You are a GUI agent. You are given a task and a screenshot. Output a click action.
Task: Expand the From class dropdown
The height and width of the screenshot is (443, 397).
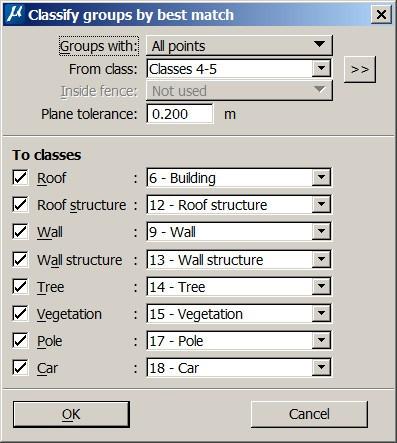(239, 69)
